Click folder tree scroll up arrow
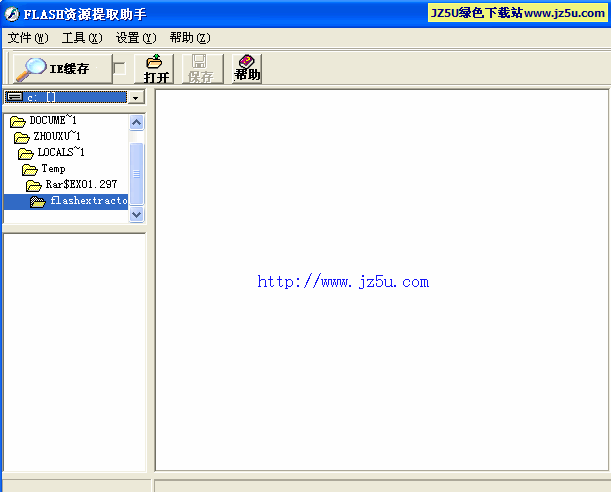The width and height of the screenshot is (611, 492). 136,122
